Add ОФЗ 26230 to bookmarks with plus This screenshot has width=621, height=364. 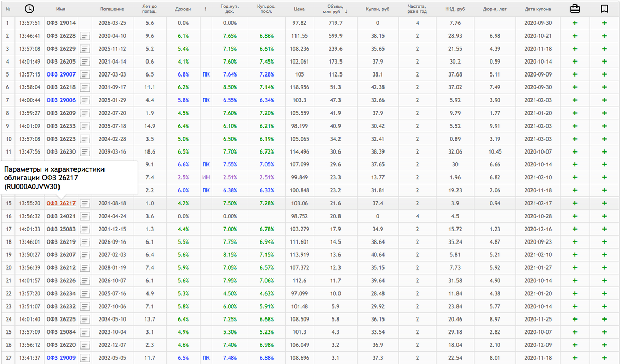click(604, 151)
